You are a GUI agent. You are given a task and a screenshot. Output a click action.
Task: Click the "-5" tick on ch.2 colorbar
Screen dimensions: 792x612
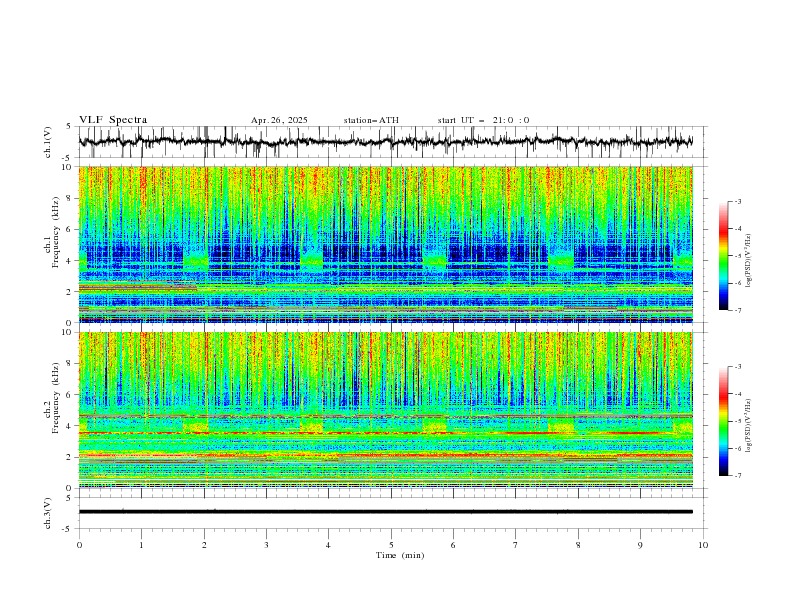tap(737, 421)
